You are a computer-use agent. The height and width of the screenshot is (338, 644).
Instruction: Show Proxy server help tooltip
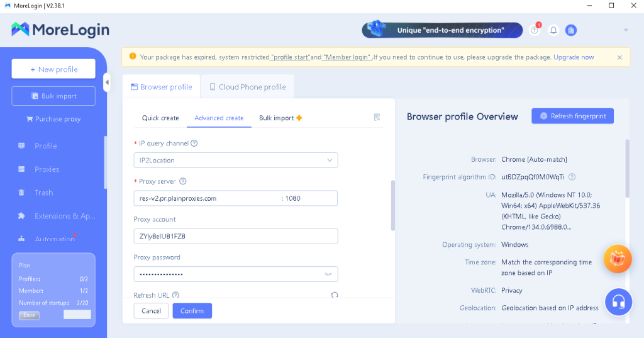(x=183, y=181)
